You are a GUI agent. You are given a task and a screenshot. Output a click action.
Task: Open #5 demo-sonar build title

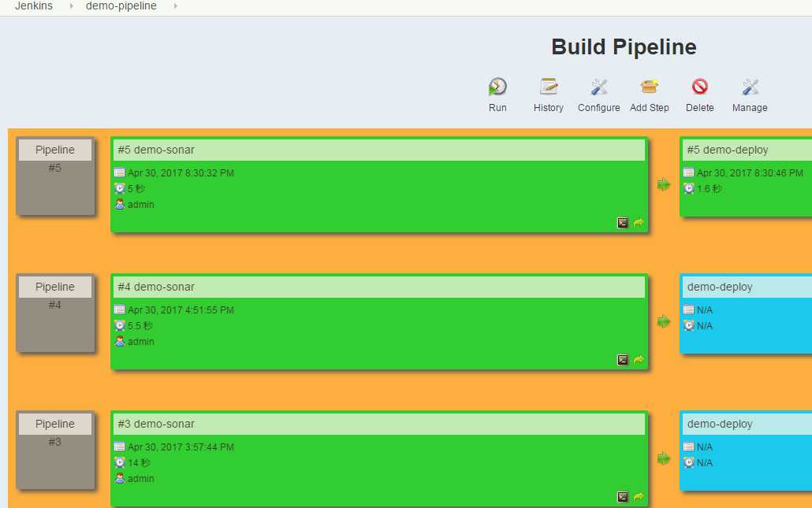coord(156,150)
